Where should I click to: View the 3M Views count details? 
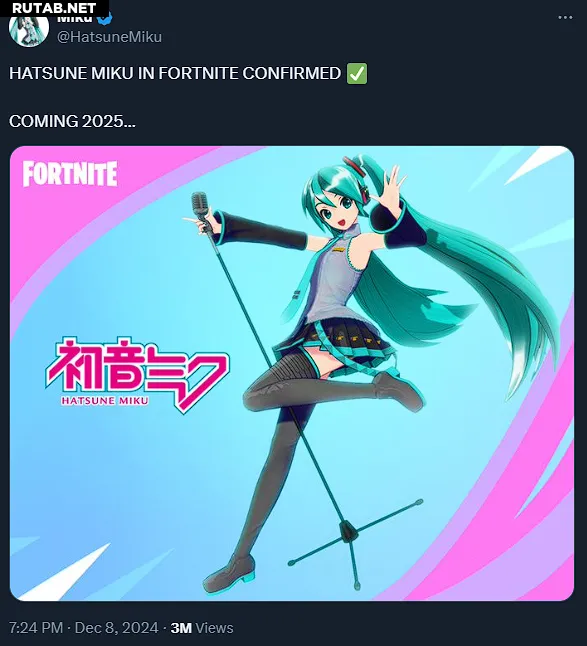click(x=202, y=628)
